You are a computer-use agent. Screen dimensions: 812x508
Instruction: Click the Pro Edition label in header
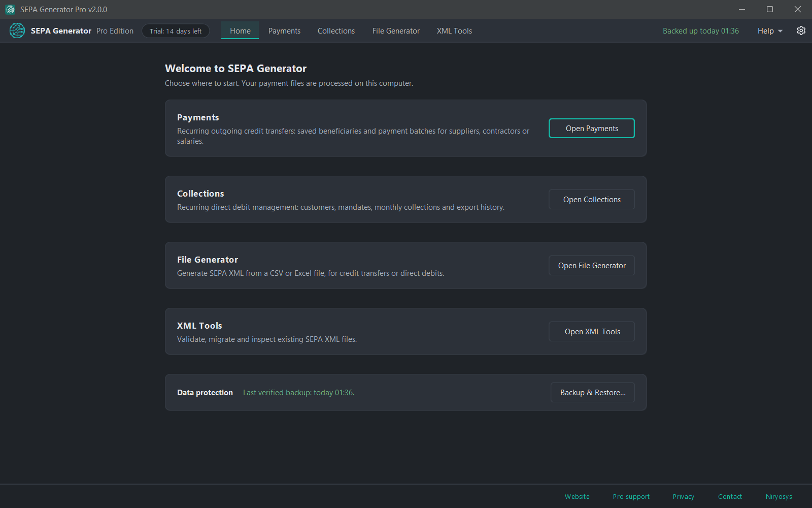pos(115,31)
